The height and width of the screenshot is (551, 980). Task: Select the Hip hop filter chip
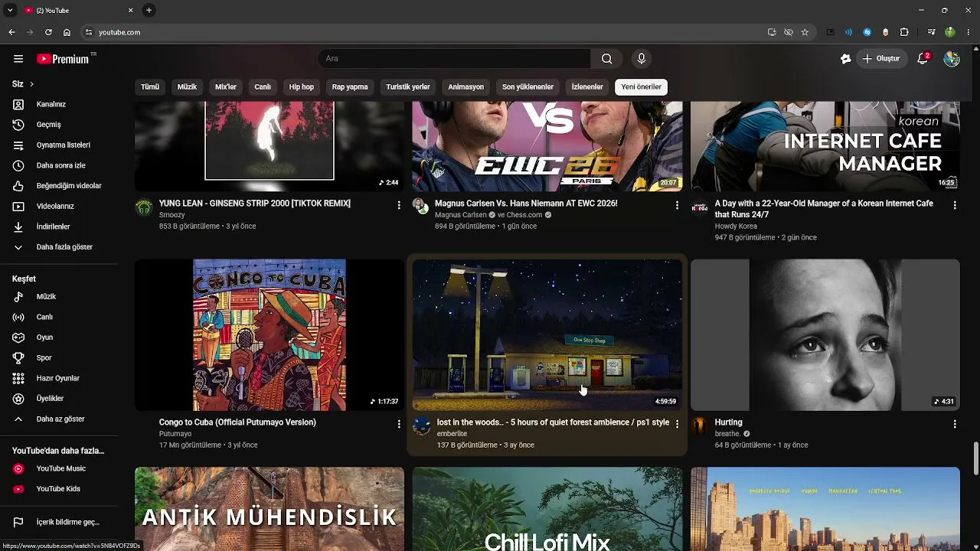tap(302, 87)
